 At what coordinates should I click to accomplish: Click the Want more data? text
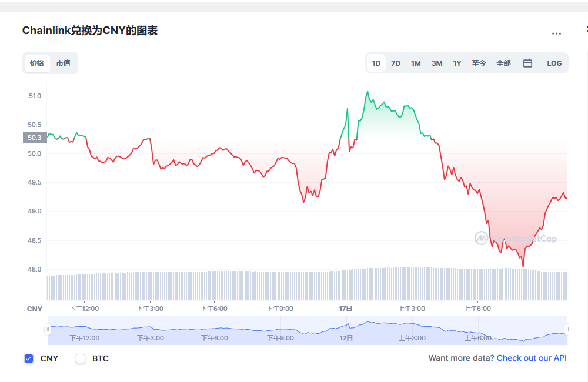coord(461,358)
